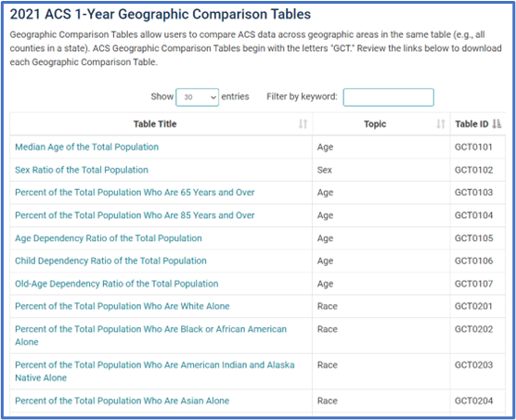Open the Show entries dropdown
This screenshot has width=516, height=420.
coord(198,97)
